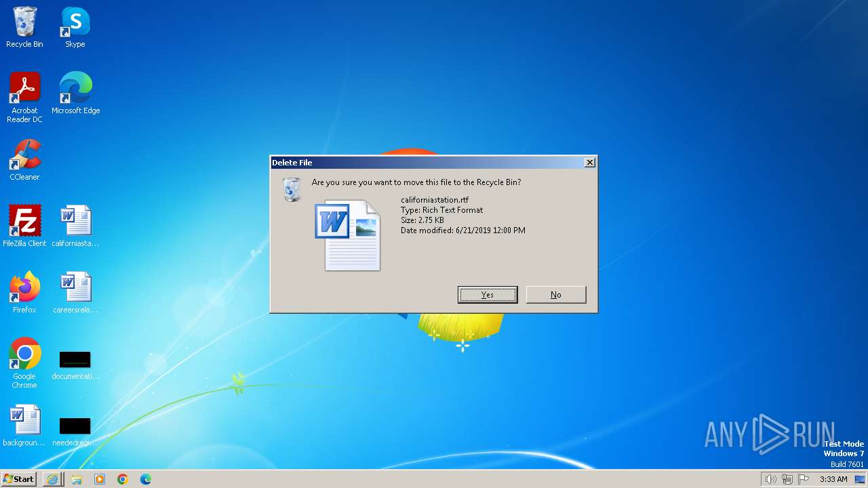This screenshot has width=868, height=488.
Task: Open the network tray icon
Action: pyautogui.click(x=787, y=479)
